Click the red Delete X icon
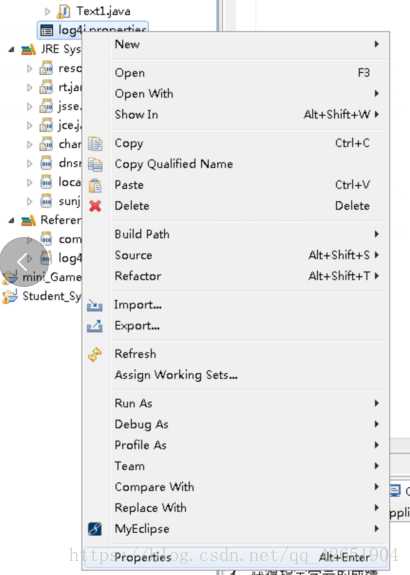410x575 pixels. click(95, 206)
